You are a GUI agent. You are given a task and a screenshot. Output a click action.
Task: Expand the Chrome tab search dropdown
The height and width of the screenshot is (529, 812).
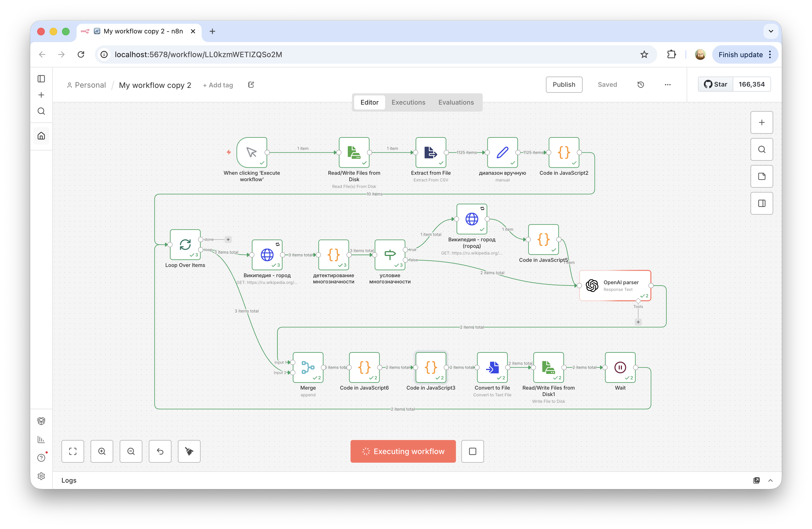point(771,31)
